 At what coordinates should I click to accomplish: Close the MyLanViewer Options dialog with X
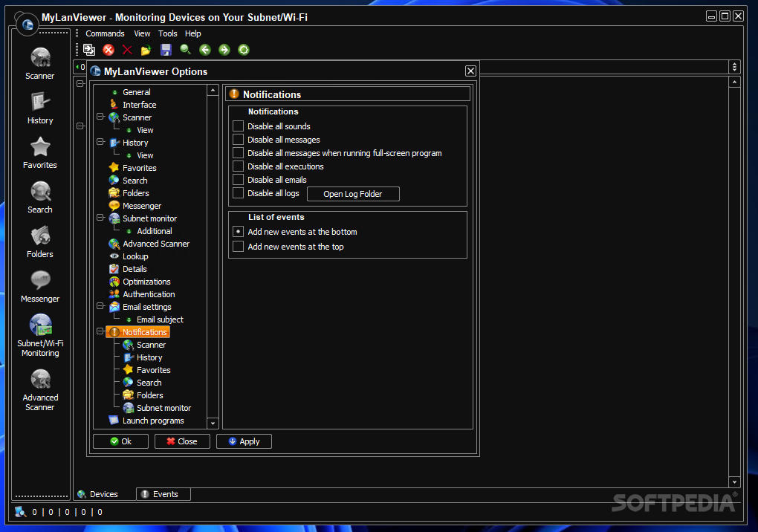(470, 71)
